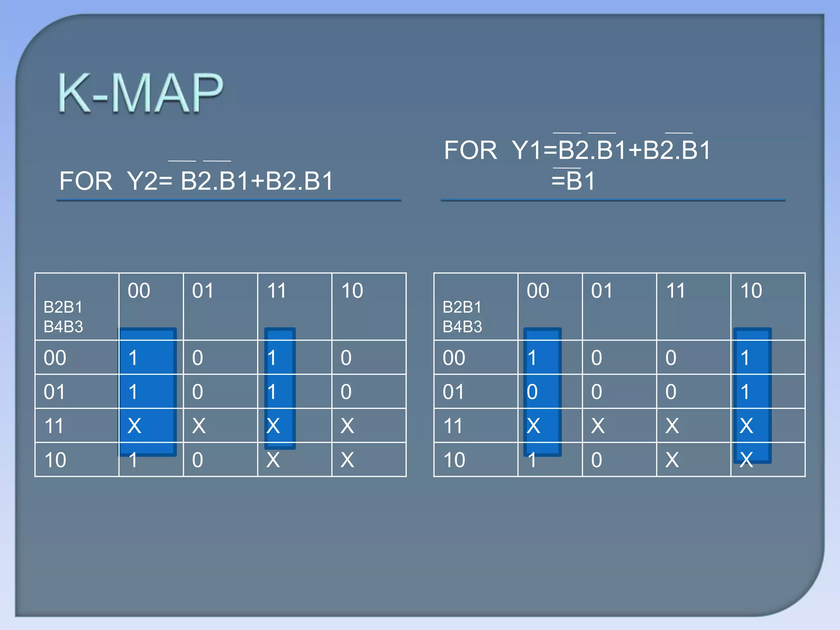Select column header 00 in Y1 K-map
Viewport: 840px width, 630px height.
(x=550, y=306)
